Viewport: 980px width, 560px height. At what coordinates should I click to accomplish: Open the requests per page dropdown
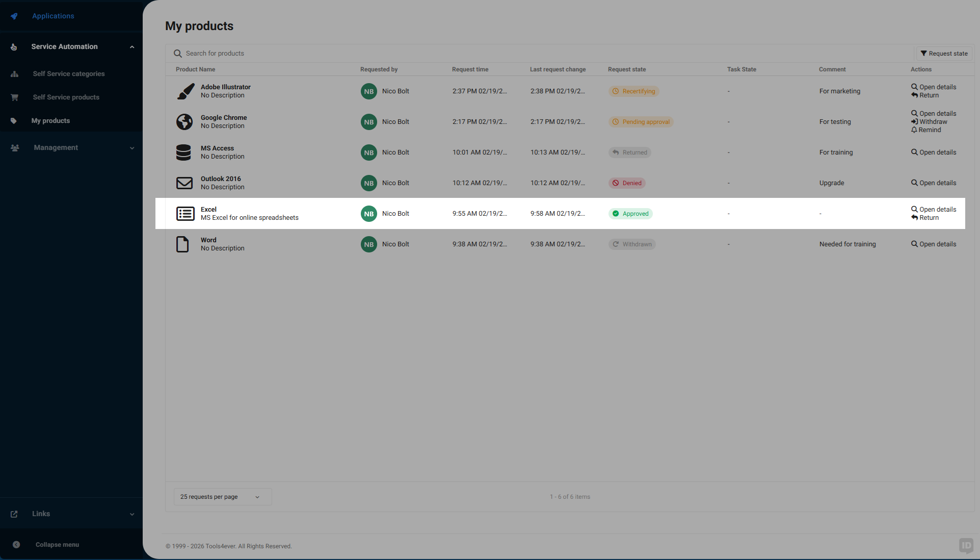point(222,497)
